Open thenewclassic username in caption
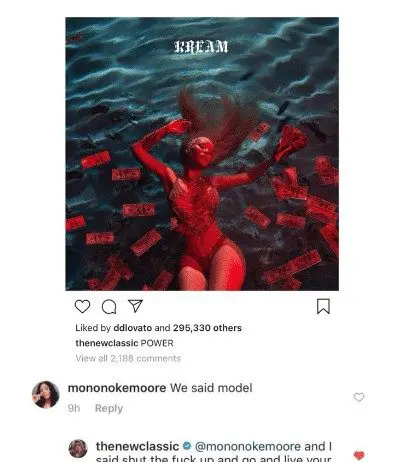 107,343
